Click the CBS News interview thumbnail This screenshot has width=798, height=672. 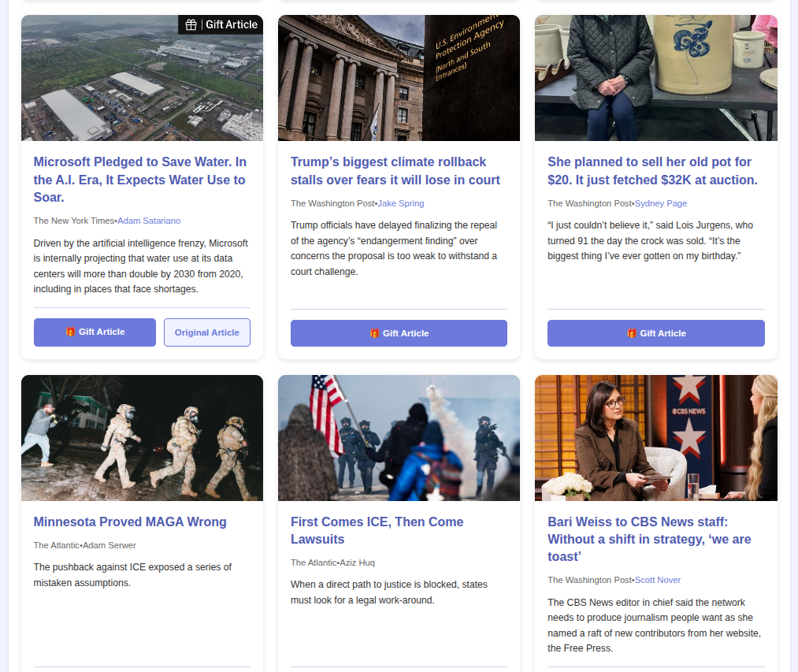tap(656, 438)
